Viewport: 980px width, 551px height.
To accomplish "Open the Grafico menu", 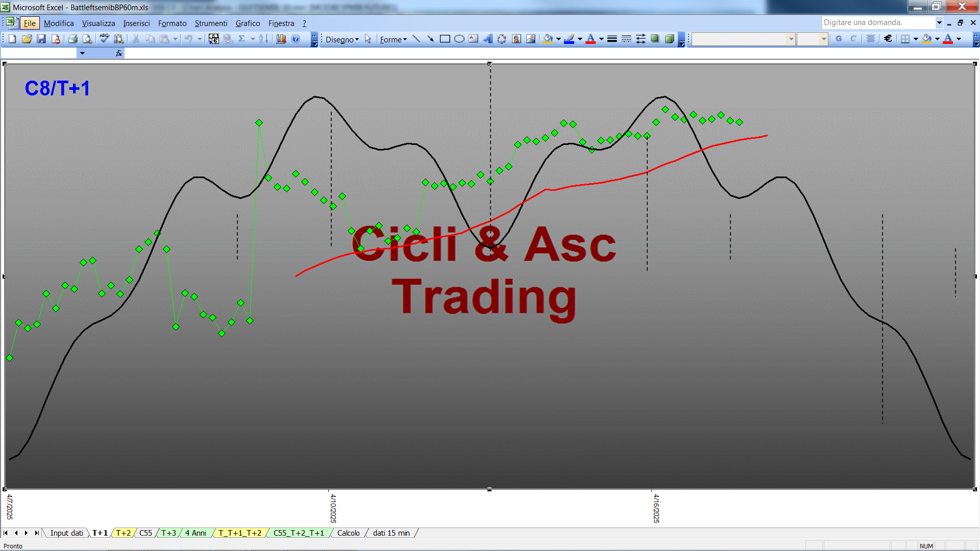I will tap(248, 23).
